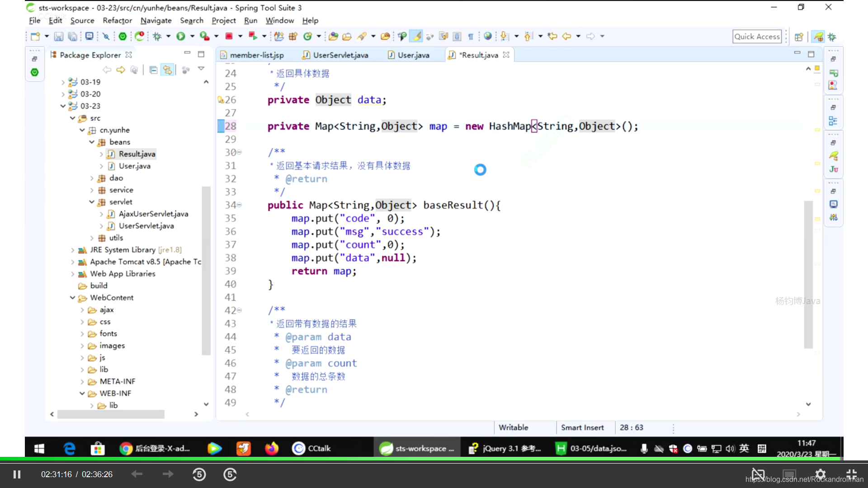Click line 34 baseResult method declaration
This screenshot has width=868, height=488.
(x=384, y=205)
